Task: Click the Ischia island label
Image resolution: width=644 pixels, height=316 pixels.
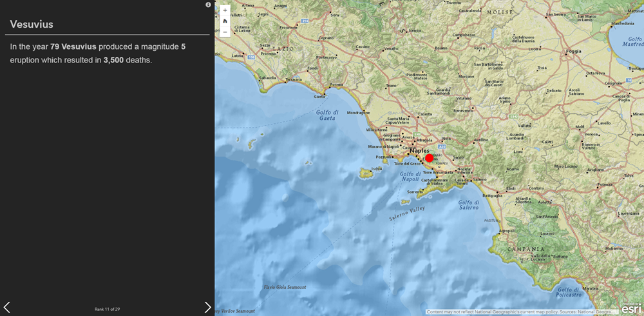Action: [x=377, y=168]
